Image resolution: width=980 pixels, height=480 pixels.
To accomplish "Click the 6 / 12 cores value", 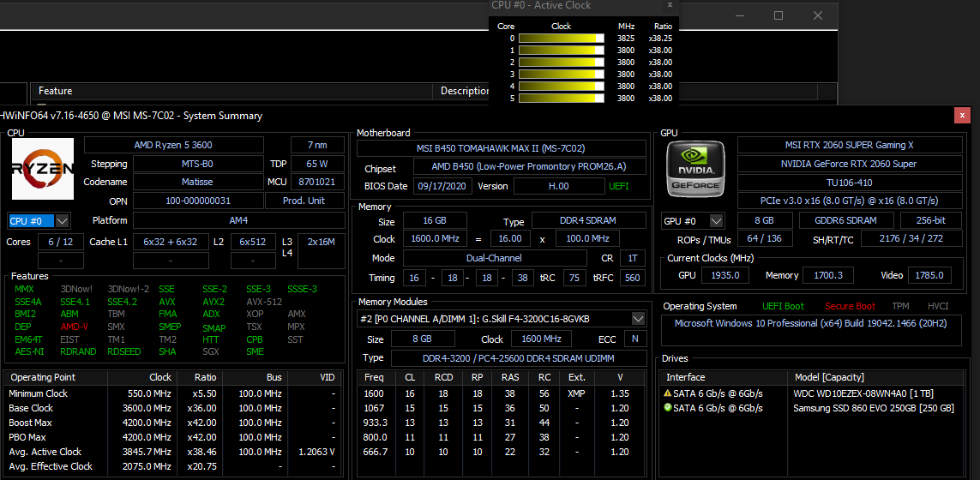I will [61, 242].
